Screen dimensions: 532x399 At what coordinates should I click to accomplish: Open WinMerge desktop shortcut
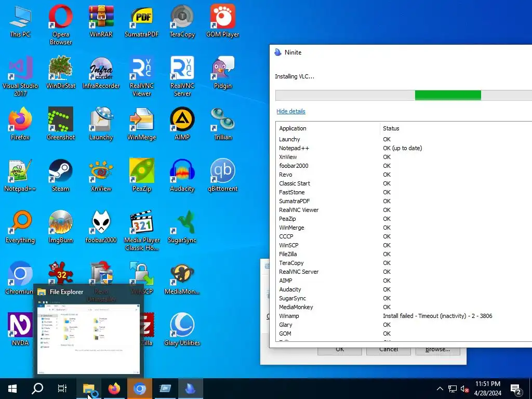point(141,124)
